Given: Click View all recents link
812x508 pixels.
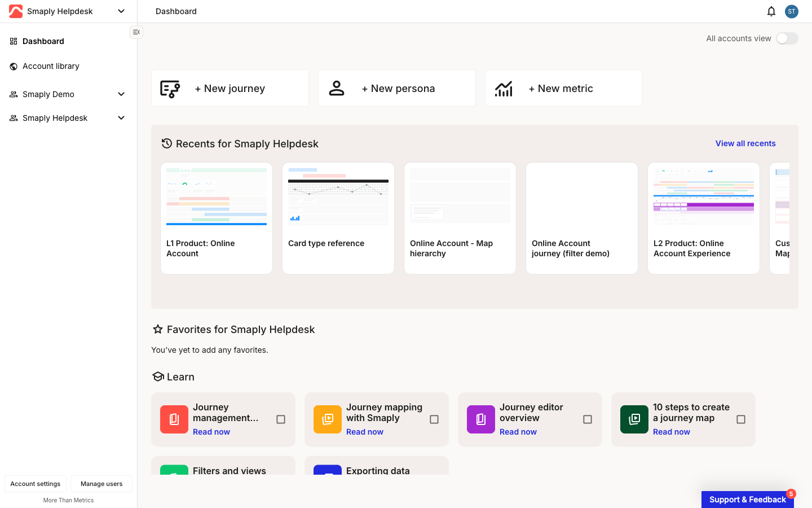Looking at the screenshot, I should pos(745,143).
